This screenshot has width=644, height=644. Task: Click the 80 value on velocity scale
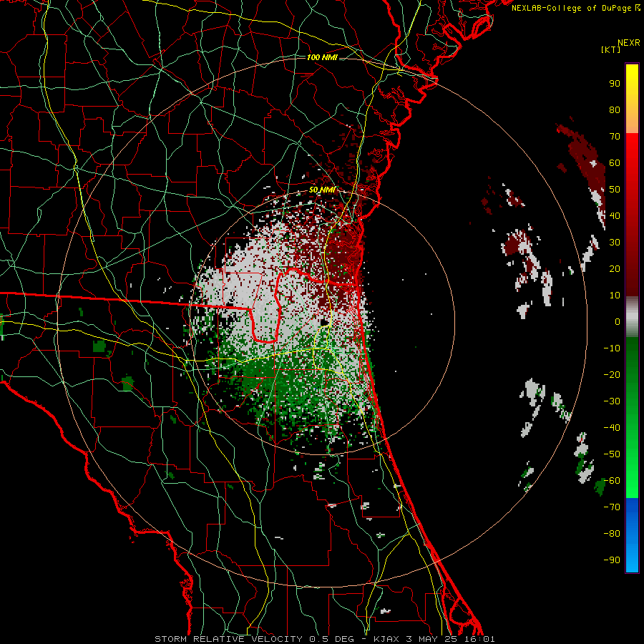(615, 110)
